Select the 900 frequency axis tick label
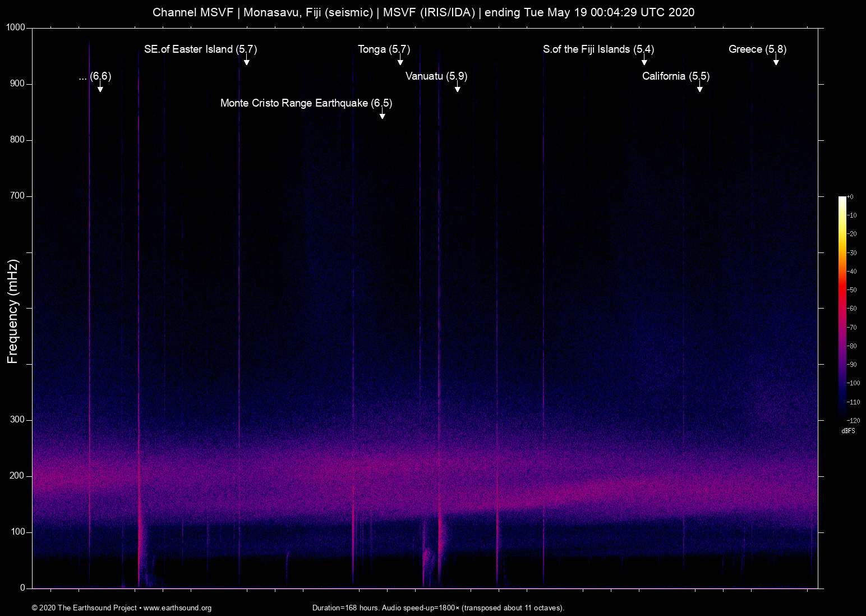 18,84
